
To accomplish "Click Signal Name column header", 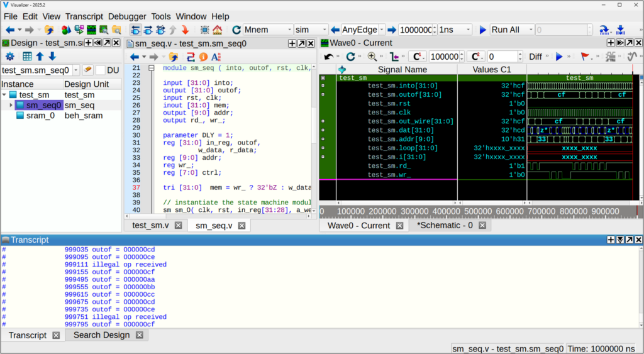I will point(402,69).
